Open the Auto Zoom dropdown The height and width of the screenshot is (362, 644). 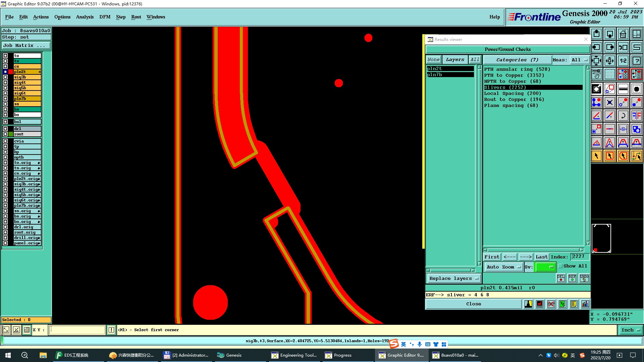(x=504, y=267)
